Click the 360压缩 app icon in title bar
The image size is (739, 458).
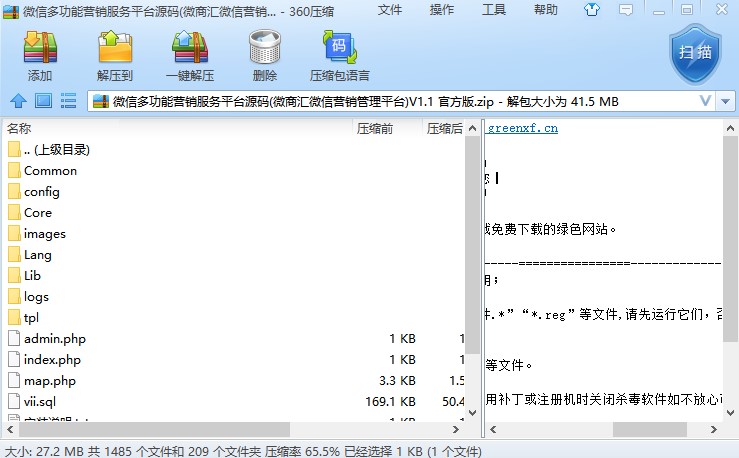coord(11,11)
